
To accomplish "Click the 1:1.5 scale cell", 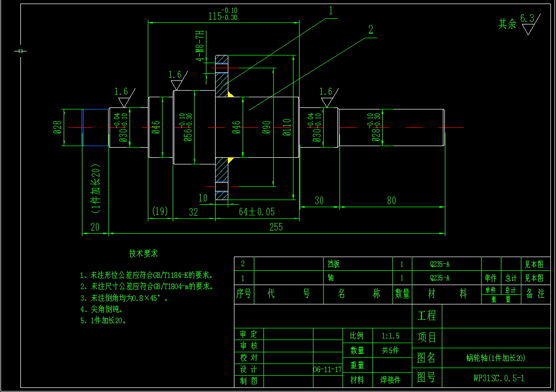I will (391, 336).
